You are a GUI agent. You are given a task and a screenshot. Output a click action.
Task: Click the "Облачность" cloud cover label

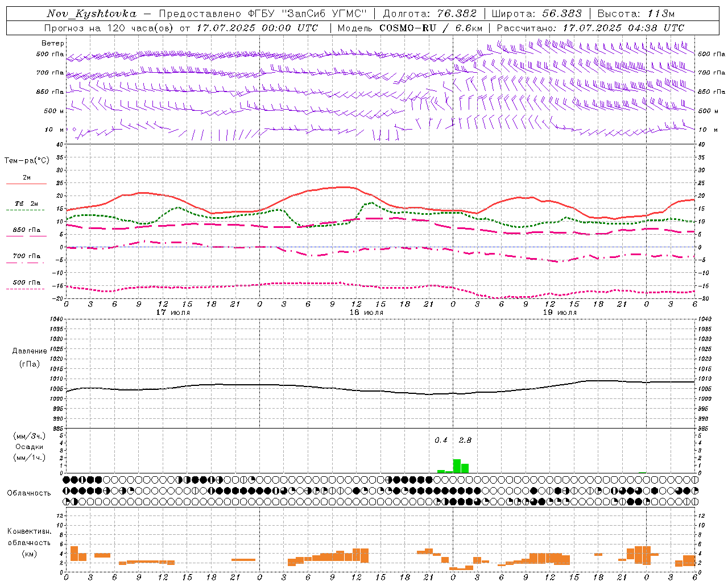point(29,493)
